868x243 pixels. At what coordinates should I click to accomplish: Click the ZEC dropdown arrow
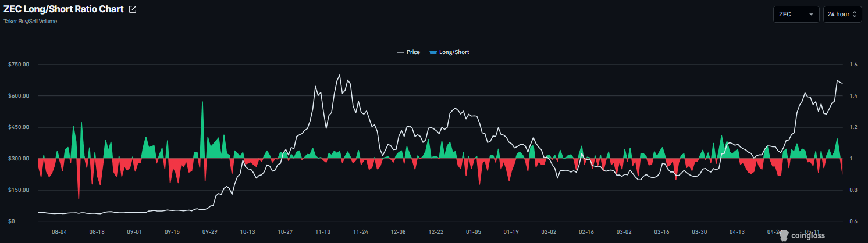[811, 15]
